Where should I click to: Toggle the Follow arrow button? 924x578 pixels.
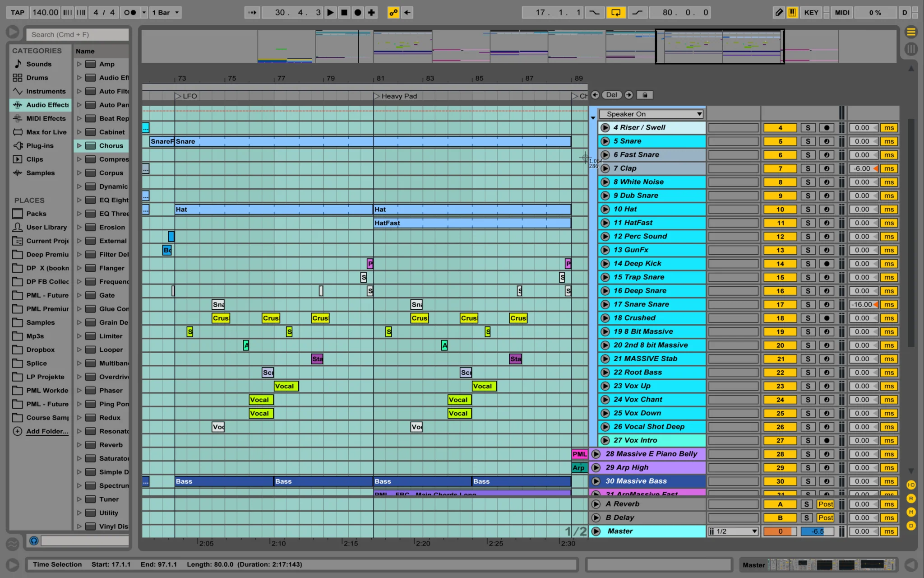[x=252, y=13]
